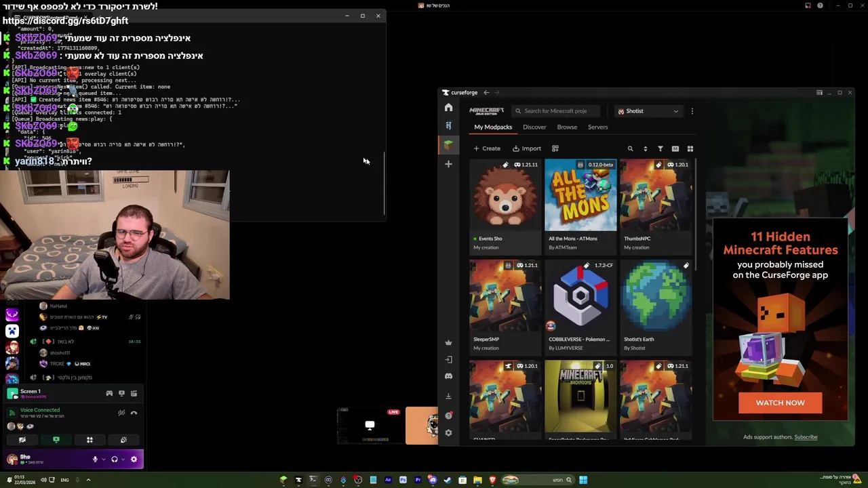Open the help question mark icon
This screenshot has height=488, width=868.
[x=448, y=415]
